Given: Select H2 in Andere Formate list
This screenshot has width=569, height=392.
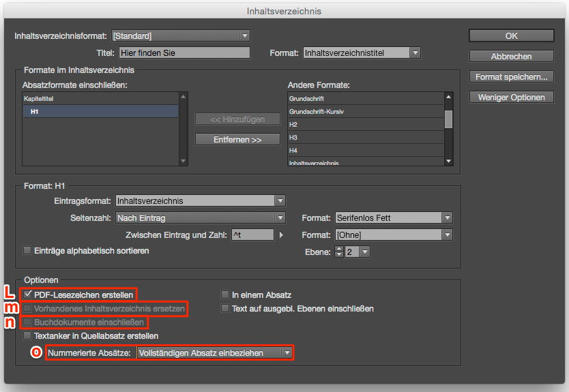Looking at the screenshot, I should click(x=366, y=125).
